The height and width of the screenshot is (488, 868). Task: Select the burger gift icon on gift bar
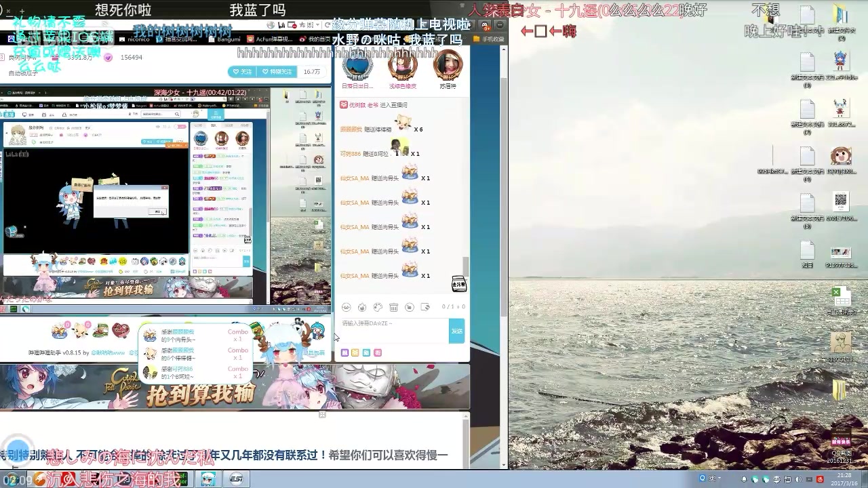coord(100,331)
